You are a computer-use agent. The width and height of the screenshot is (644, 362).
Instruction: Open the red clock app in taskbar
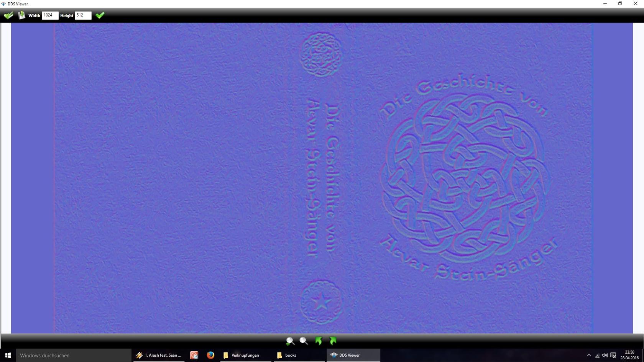(x=194, y=355)
